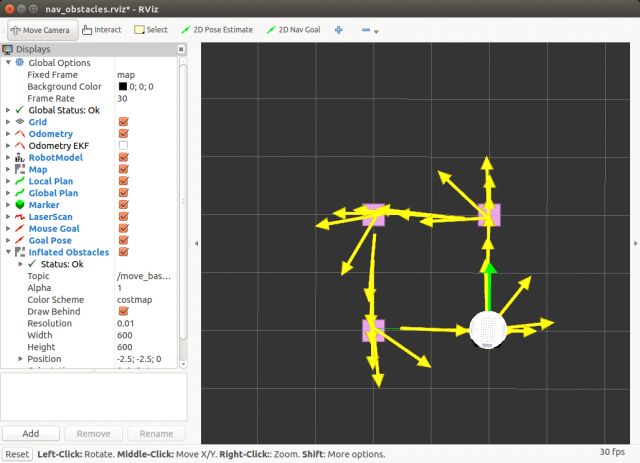Activate the 2D Pose Estimate tool

[217, 30]
